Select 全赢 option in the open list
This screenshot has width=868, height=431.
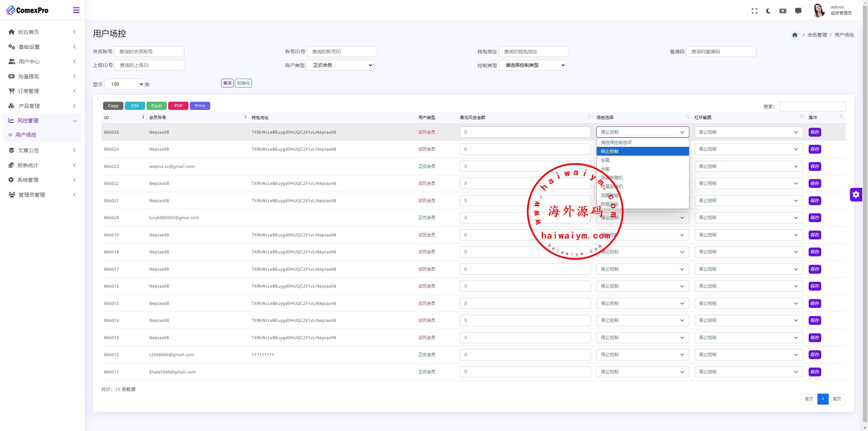point(605,160)
